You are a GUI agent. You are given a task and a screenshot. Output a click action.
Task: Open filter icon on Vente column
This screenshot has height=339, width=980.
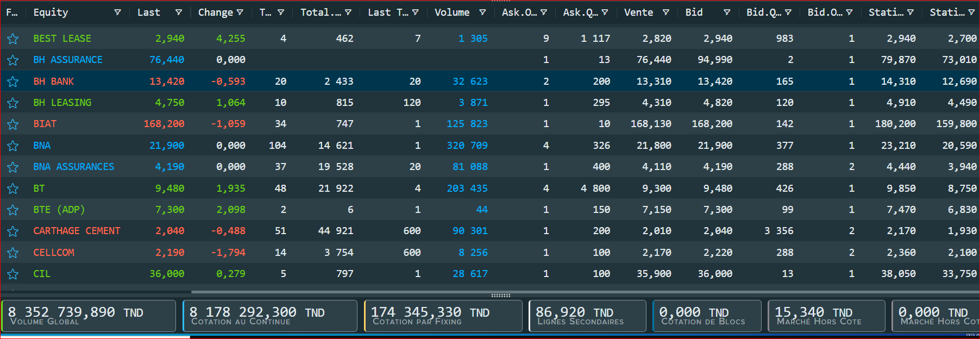tap(665, 12)
